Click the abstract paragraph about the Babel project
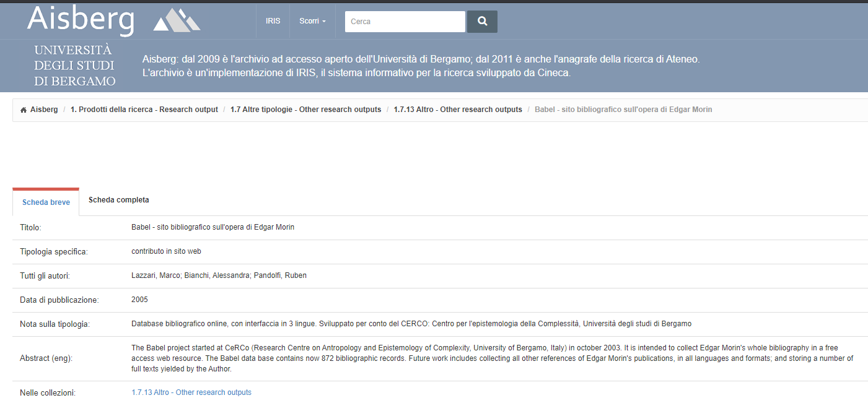The height and width of the screenshot is (403, 868). click(x=493, y=358)
